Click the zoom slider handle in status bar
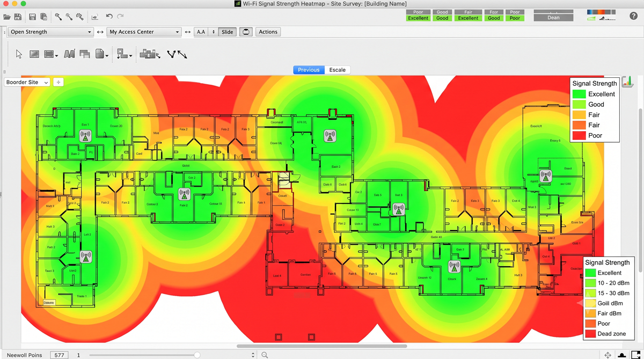The image size is (644, 359). pos(197,355)
